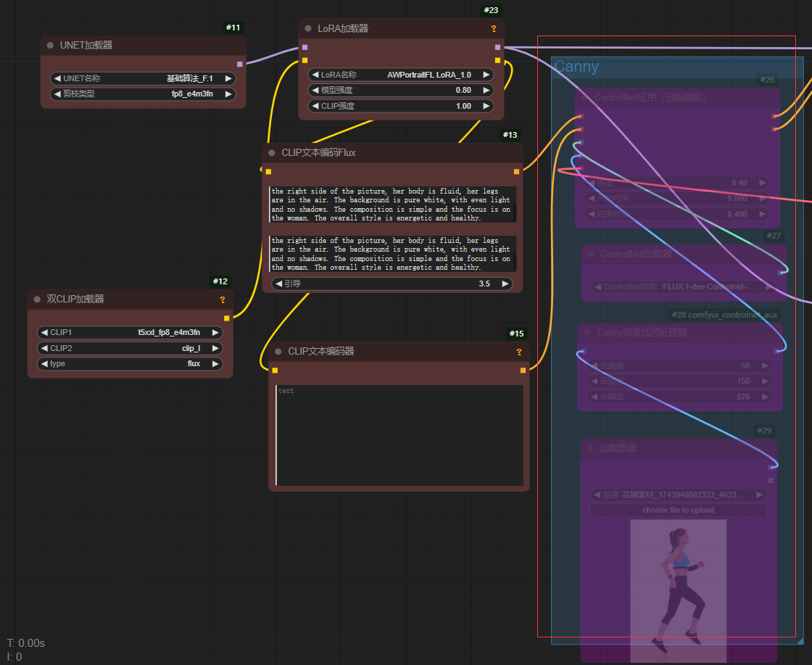This screenshot has width=812, height=665.
Task: Open LoRA名称 AWPortraitFL selector
Action: point(401,75)
